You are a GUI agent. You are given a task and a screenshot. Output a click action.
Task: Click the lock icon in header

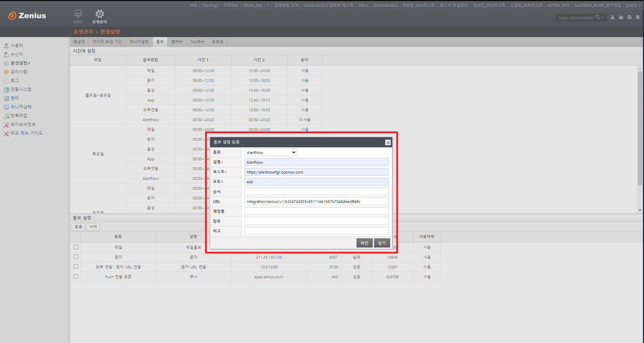click(x=621, y=17)
